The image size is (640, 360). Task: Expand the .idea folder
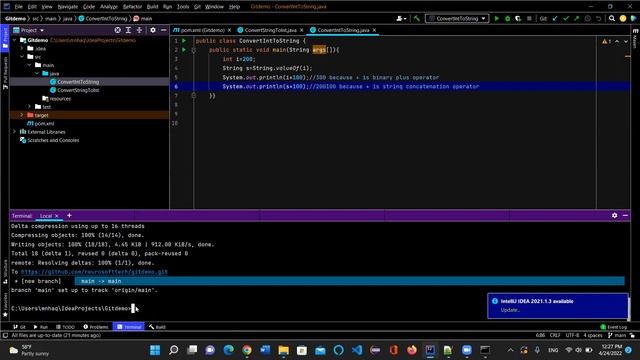(x=22, y=48)
